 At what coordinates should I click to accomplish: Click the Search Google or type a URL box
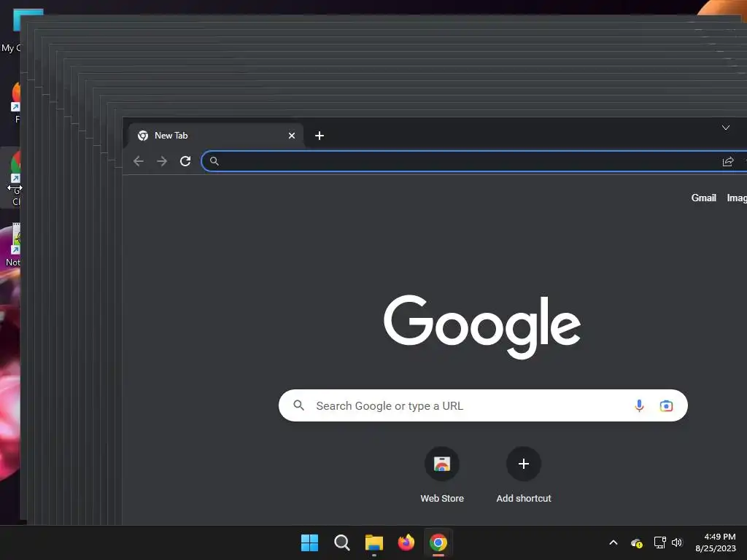[483, 405]
